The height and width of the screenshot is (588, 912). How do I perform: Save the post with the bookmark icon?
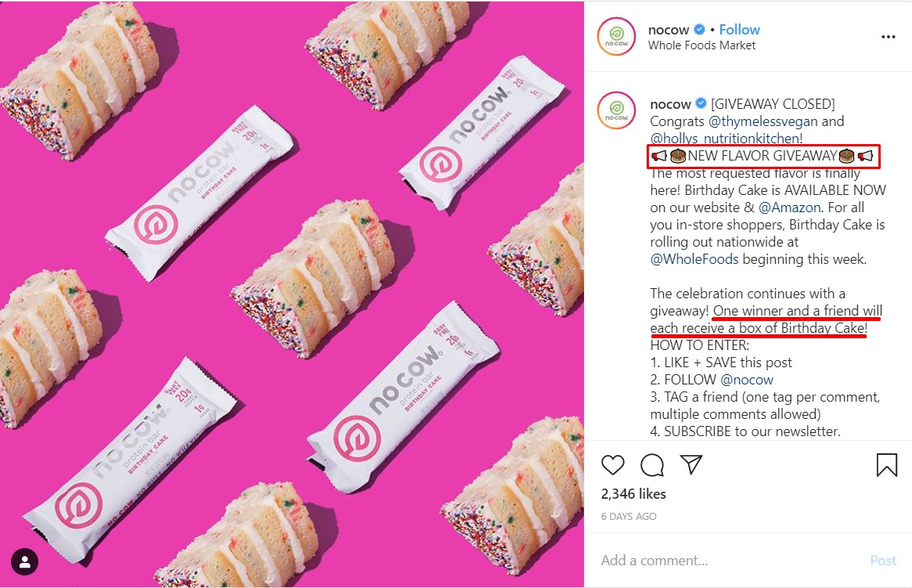click(x=886, y=465)
